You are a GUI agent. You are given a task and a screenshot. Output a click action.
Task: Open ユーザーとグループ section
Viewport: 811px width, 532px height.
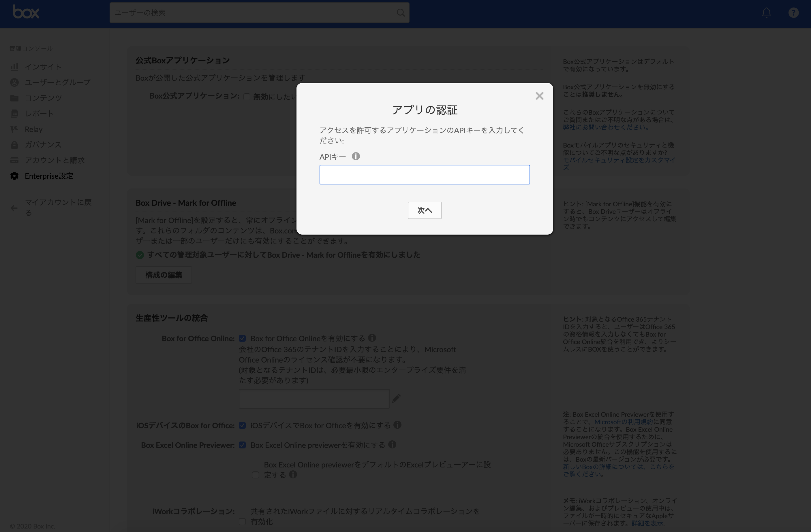click(x=57, y=82)
